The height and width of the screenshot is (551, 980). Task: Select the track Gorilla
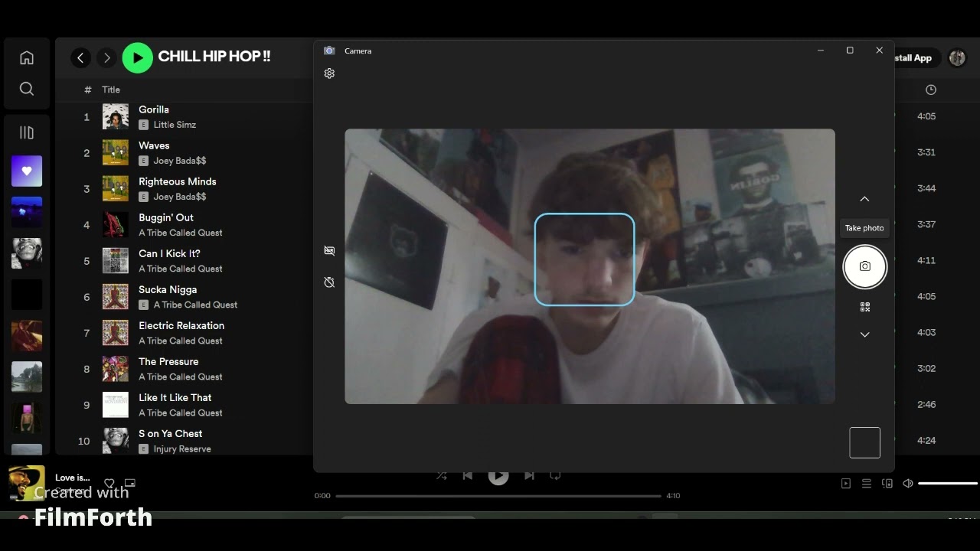(154, 109)
